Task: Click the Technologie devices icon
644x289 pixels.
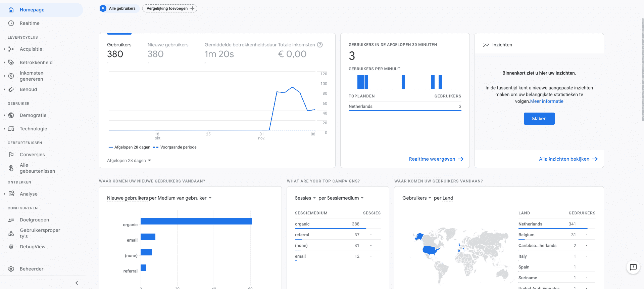Action: (x=11, y=129)
